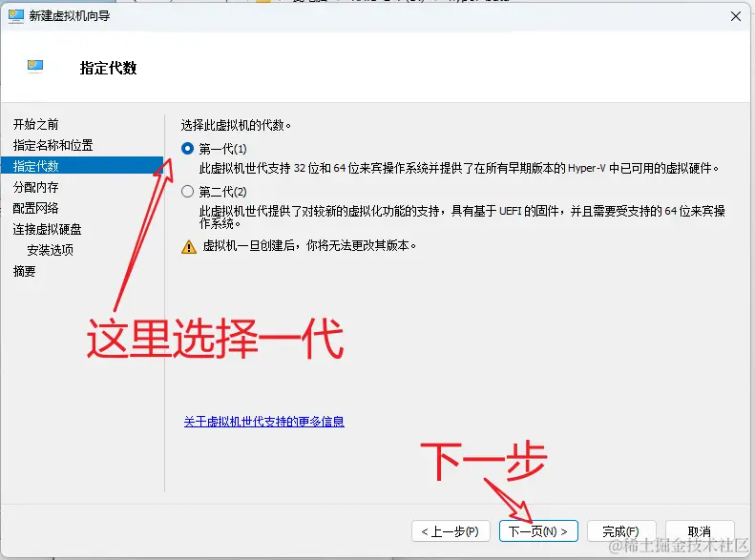Viewport: 755px width, 560px height.
Task: Click the 完成(F) button
Action: pos(621,531)
